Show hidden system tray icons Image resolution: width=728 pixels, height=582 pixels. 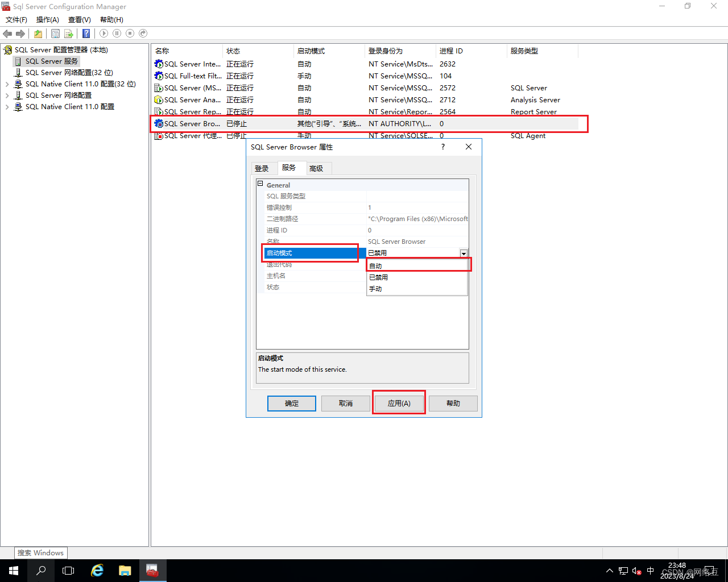pos(610,571)
